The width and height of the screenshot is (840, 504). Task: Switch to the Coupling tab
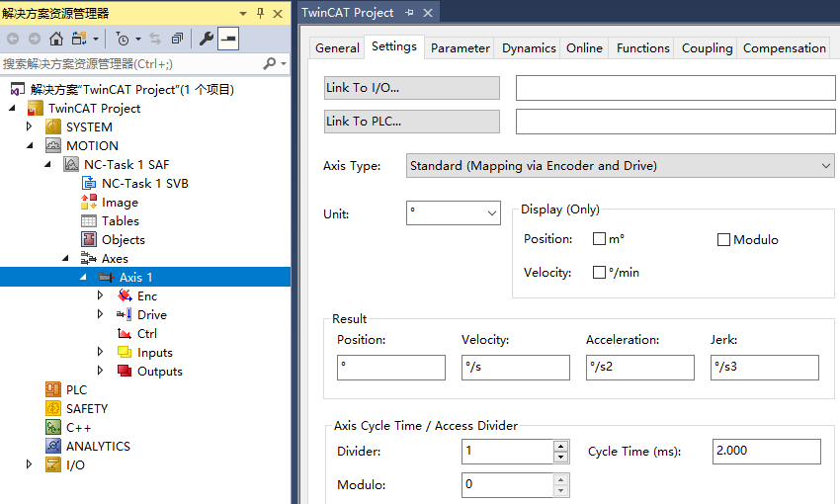[707, 47]
